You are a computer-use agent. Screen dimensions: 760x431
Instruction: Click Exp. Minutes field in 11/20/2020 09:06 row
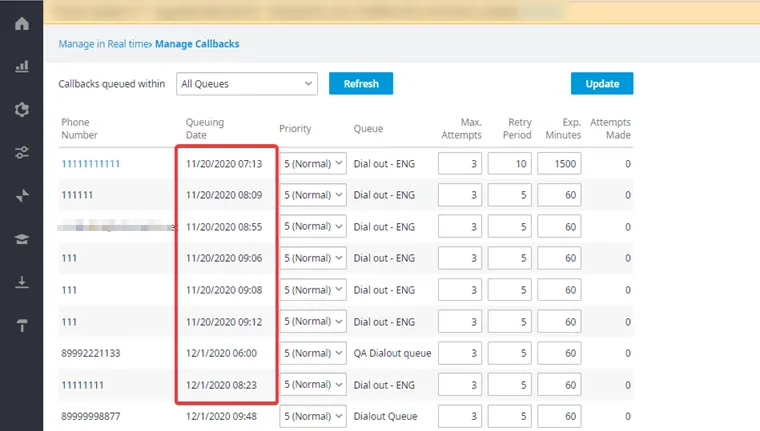559,258
